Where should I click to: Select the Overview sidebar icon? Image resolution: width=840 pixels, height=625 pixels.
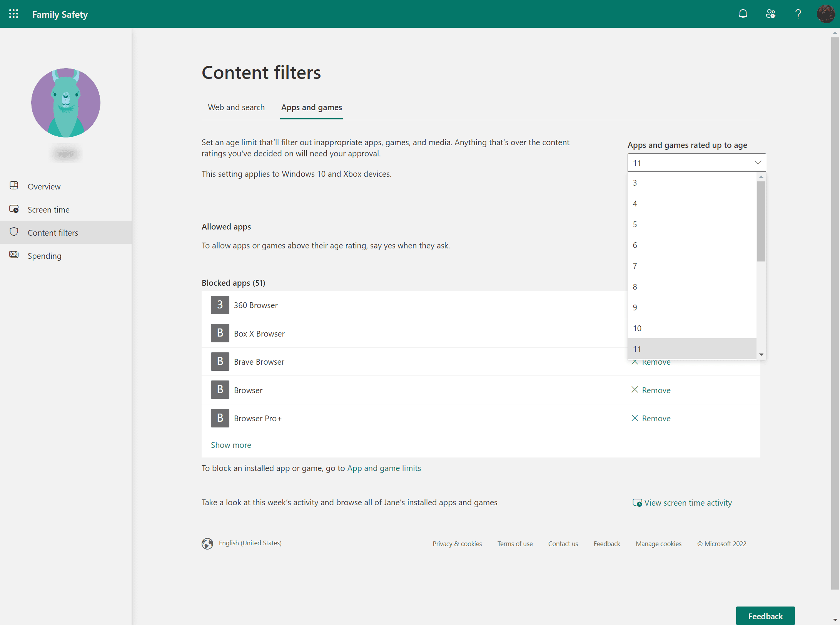coord(14,186)
